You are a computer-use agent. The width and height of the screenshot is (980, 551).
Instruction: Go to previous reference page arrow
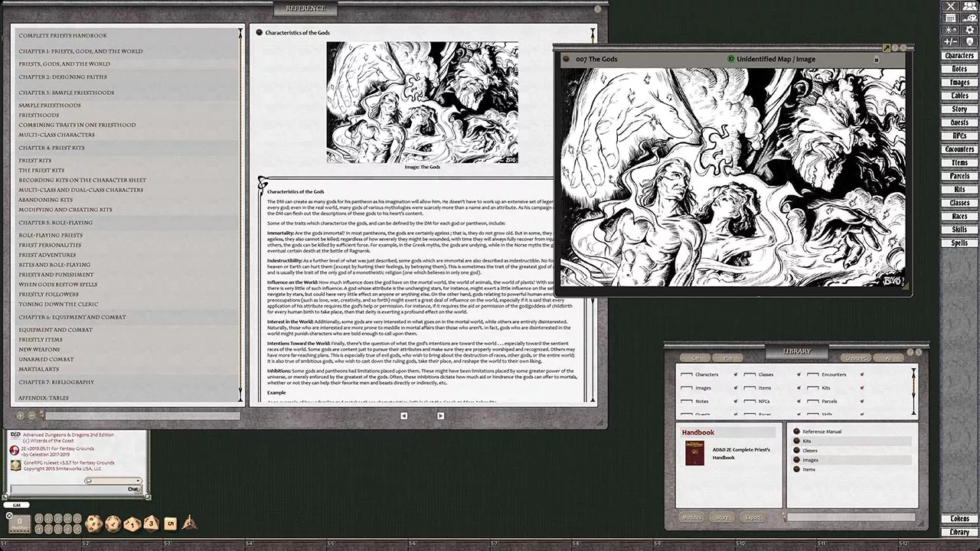[404, 416]
